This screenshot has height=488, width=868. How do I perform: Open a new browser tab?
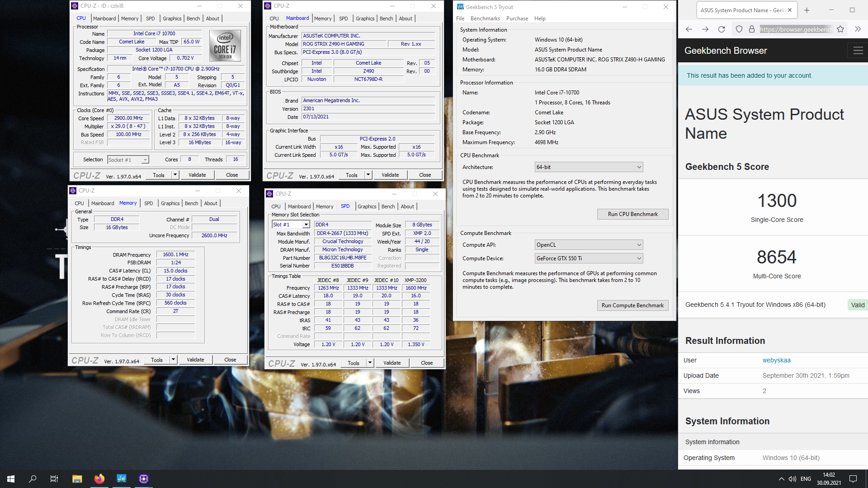[807, 10]
